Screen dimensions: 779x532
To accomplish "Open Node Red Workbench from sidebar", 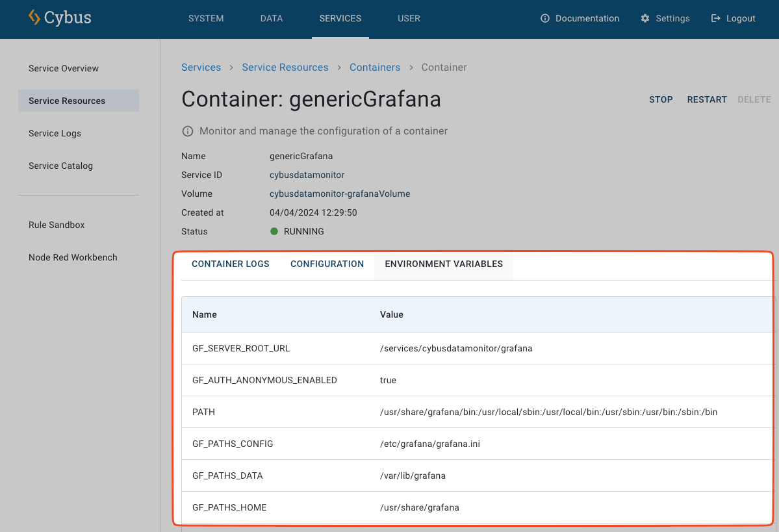I will tap(73, 257).
